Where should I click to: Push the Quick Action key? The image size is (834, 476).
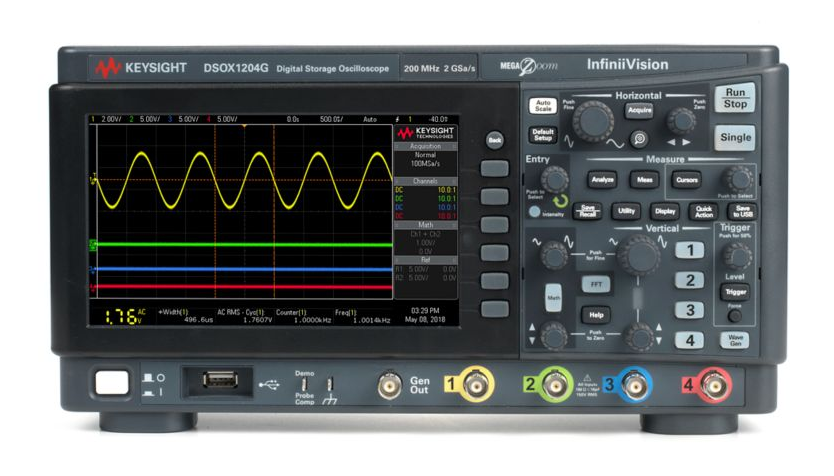pyautogui.click(x=704, y=211)
